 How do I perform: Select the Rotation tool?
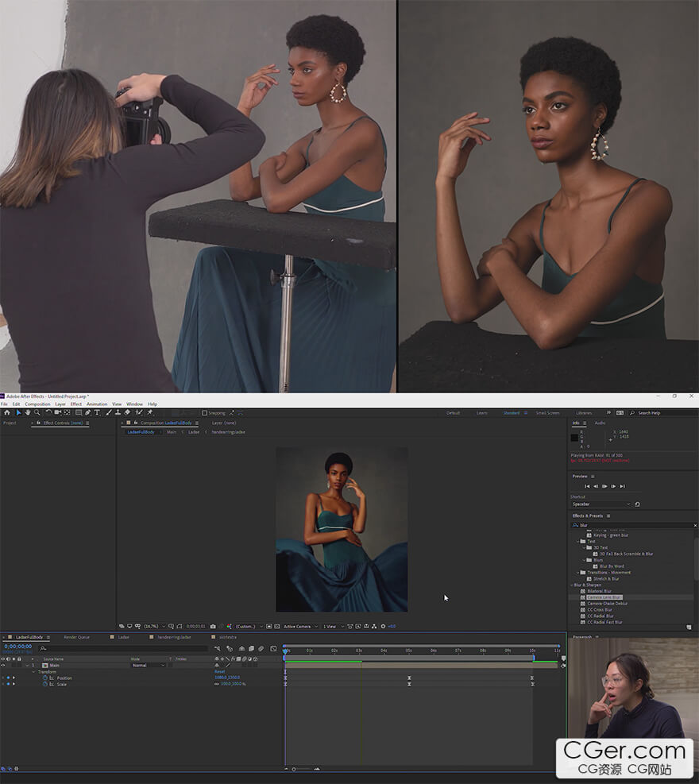(48, 412)
